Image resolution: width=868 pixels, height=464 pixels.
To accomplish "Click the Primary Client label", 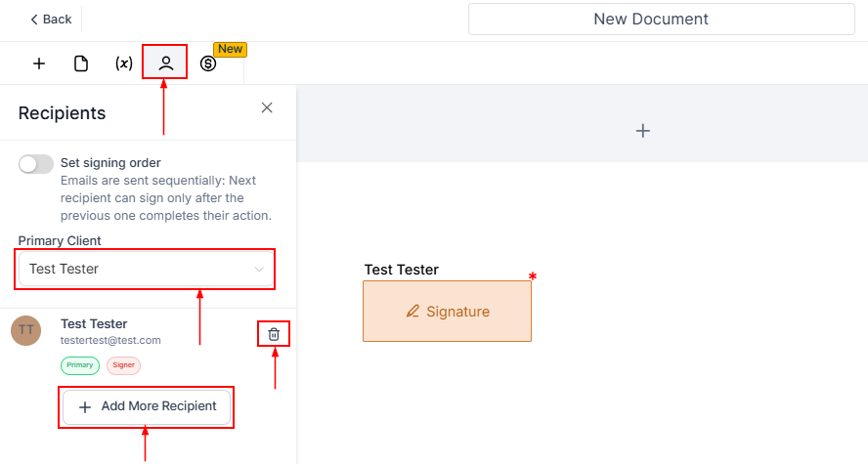I will [x=60, y=241].
